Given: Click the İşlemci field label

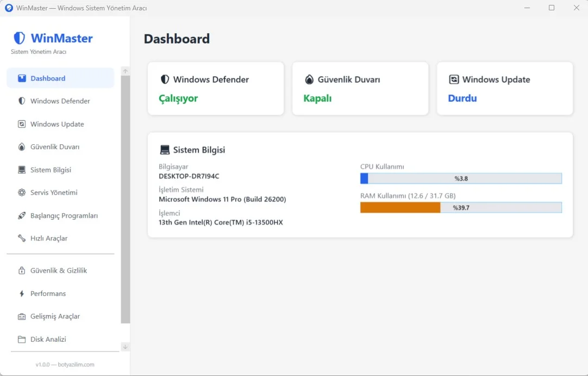Looking at the screenshot, I should pyautogui.click(x=170, y=213).
